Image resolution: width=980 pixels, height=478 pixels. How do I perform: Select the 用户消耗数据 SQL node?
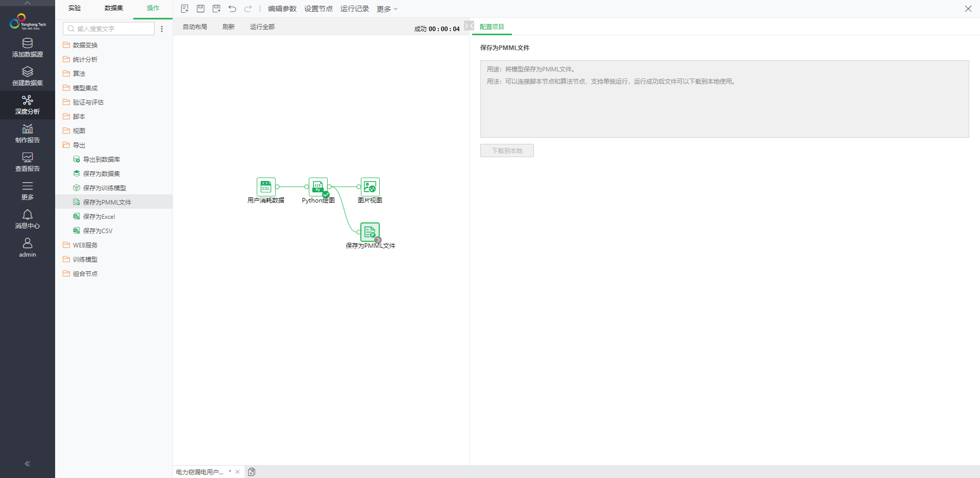[x=266, y=187]
